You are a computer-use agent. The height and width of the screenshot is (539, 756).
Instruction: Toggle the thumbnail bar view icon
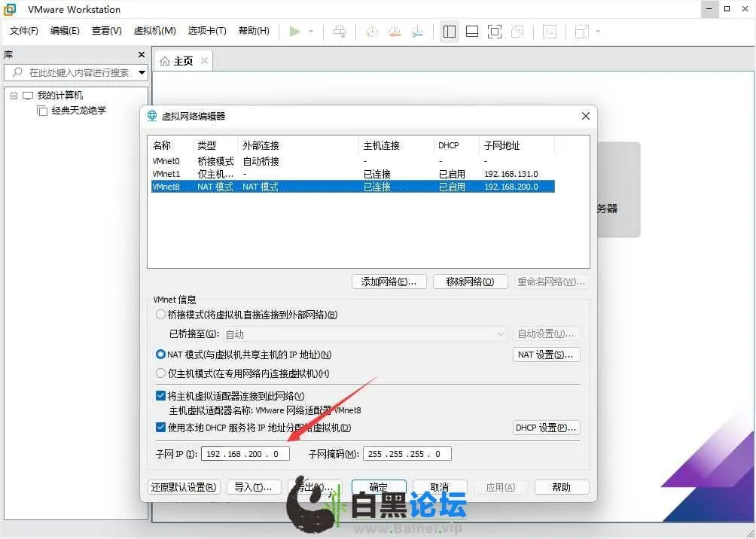(472, 32)
